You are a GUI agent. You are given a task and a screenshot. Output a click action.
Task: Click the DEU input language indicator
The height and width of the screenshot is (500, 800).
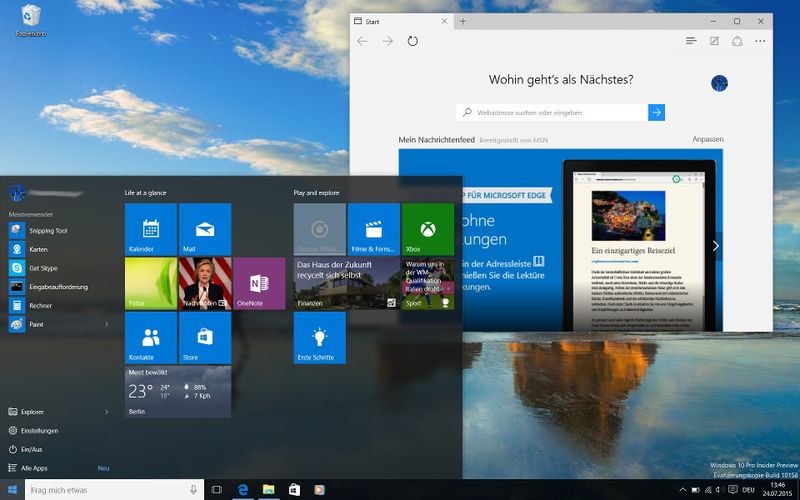(x=748, y=490)
